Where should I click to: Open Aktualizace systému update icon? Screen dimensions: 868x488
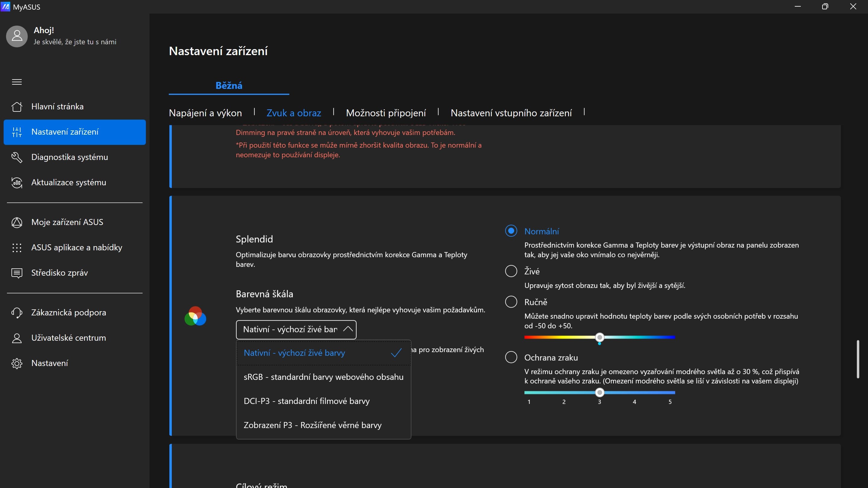pyautogui.click(x=17, y=183)
